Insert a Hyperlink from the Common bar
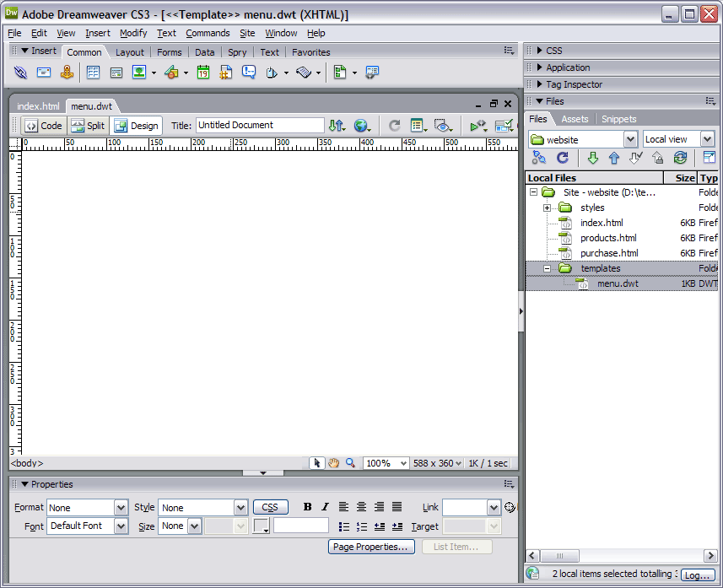 pos(20,73)
